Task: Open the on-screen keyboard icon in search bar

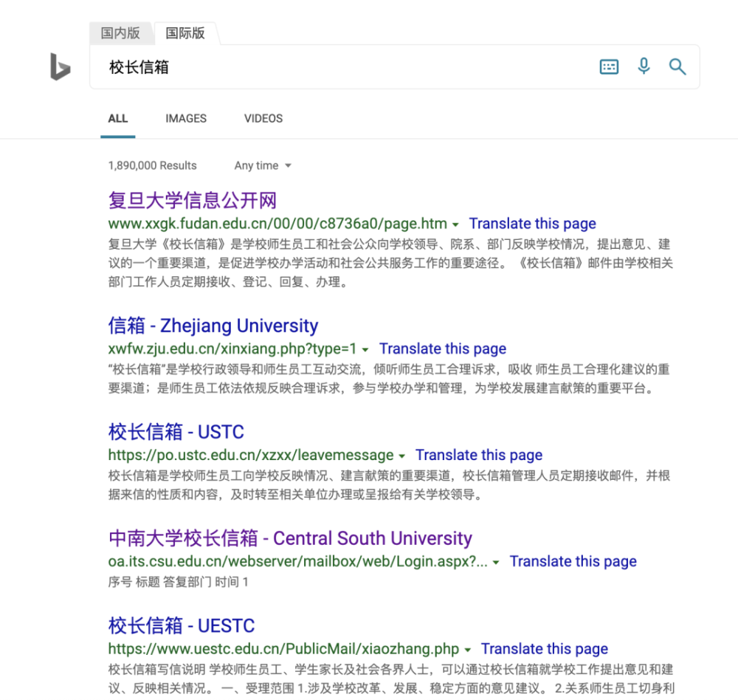Action: pyautogui.click(x=608, y=66)
